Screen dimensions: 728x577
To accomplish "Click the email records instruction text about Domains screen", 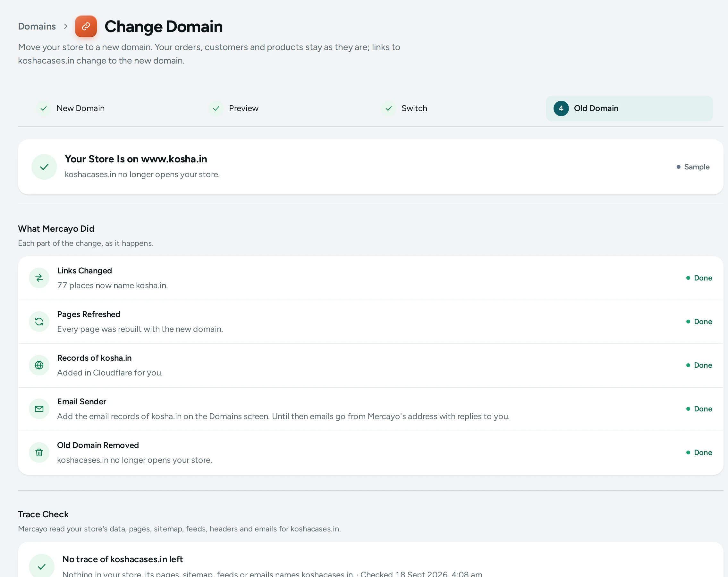I will (284, 416).
